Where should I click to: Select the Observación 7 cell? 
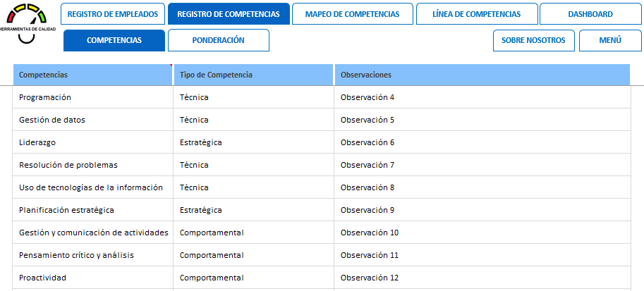482,165
